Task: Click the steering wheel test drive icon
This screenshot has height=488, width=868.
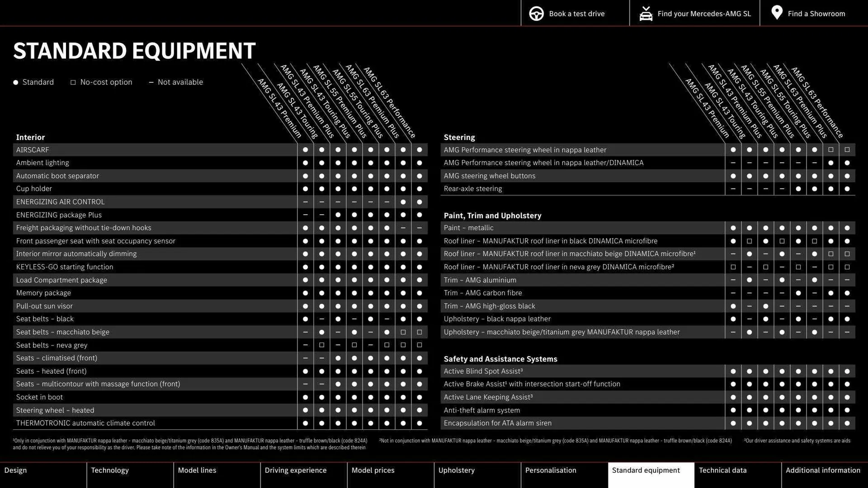Action: coord(536,14)
